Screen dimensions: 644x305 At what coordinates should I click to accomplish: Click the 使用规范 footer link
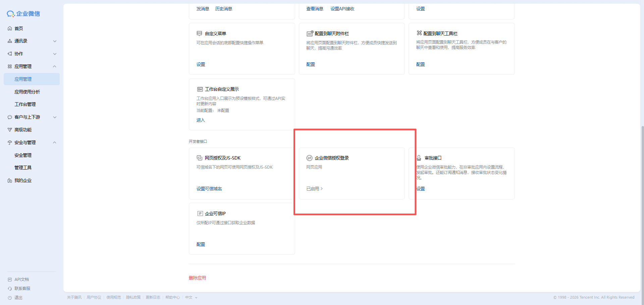pyautogui.click(x=114, y=298)
